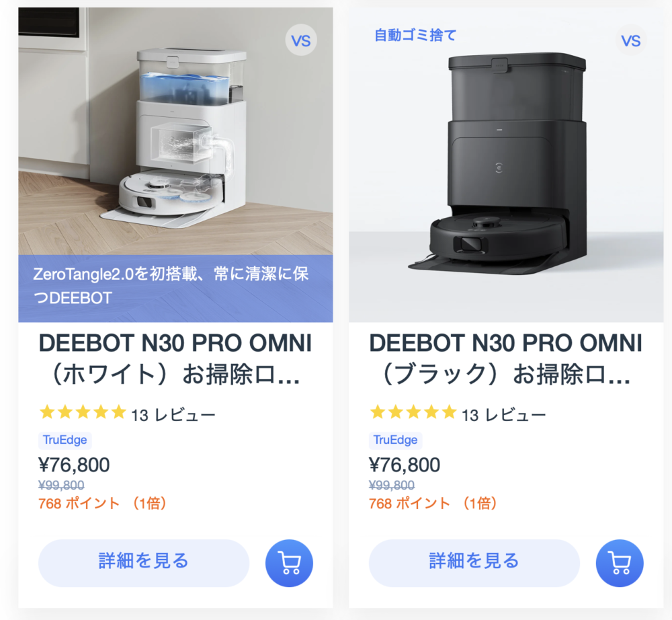The image size is (672, 620).
Task: Click 自動ゴミ捨て label on black model
Action: (415, 35)
